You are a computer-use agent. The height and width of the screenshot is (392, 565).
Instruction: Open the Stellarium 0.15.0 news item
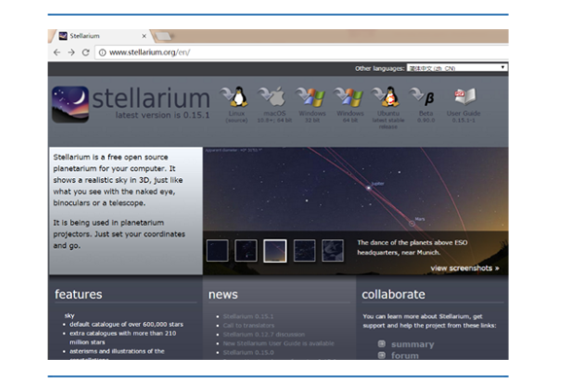coord(248,352)
